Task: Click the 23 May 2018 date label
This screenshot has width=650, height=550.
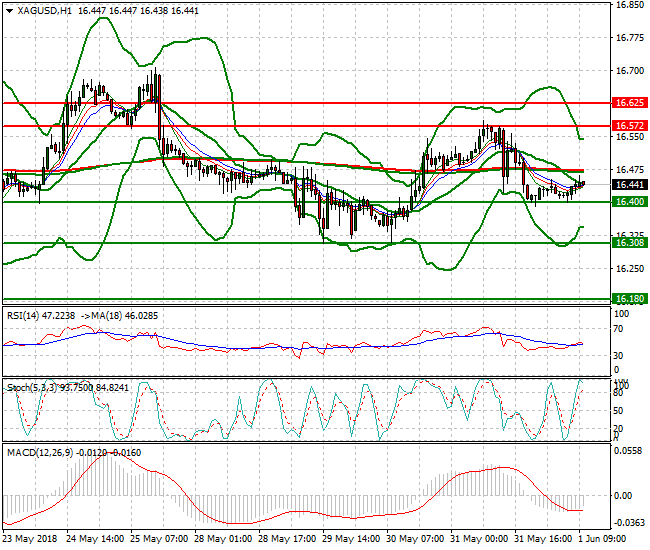Action: [30, 538]
